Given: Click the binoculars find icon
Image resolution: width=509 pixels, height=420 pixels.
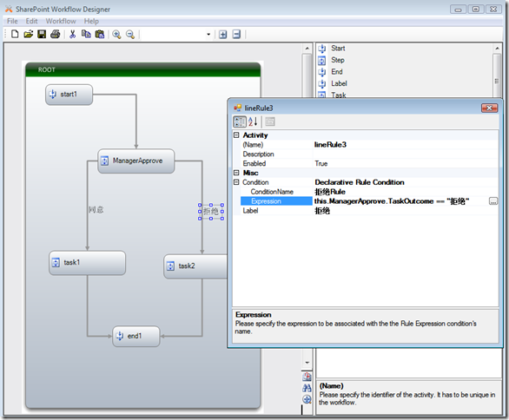Looking at the screenshot, I should point(307,388).
